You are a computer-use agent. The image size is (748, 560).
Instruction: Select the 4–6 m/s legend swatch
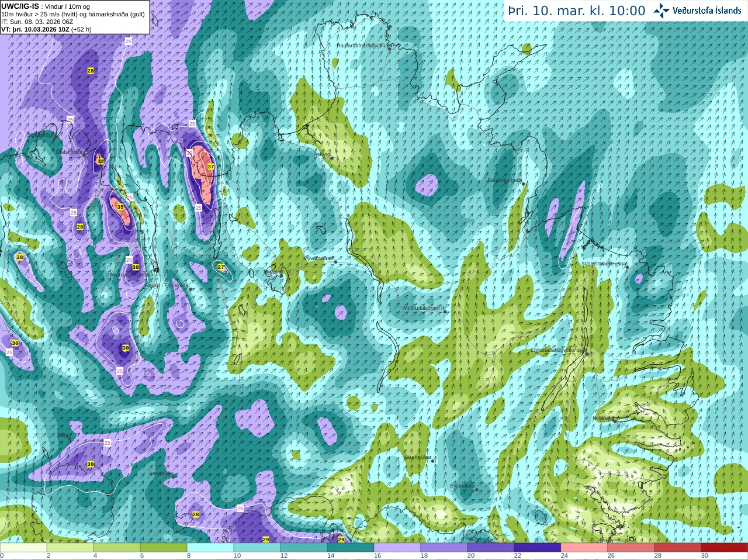click(x=117, y=548)
